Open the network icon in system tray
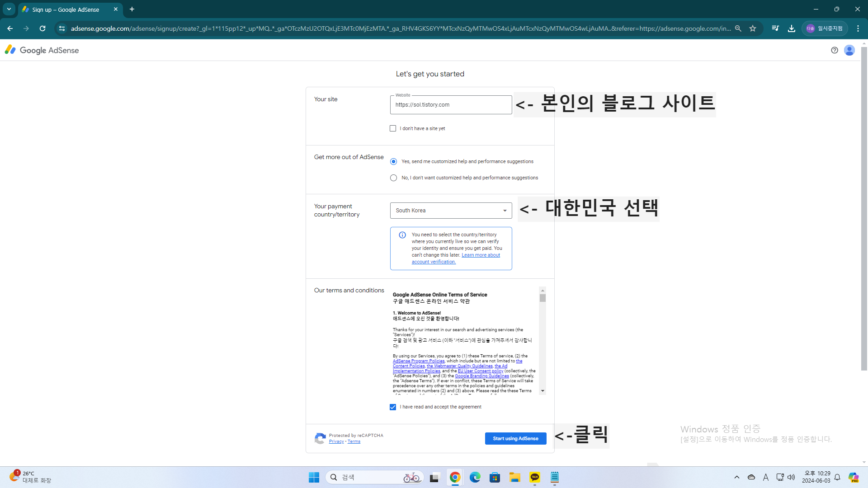 click(780, 477)
